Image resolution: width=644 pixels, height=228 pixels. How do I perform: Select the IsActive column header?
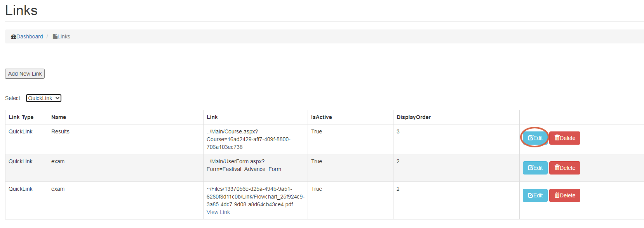321,117
